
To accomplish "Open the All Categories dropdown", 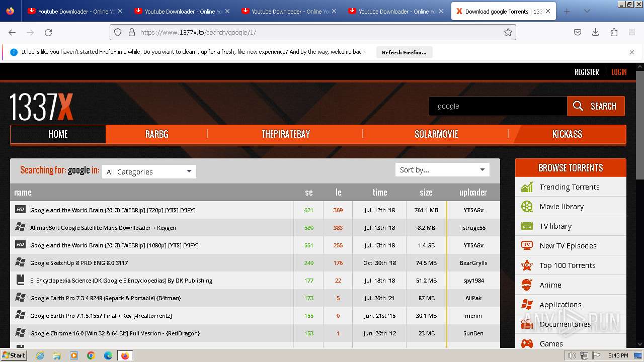I will pos(149,171).
